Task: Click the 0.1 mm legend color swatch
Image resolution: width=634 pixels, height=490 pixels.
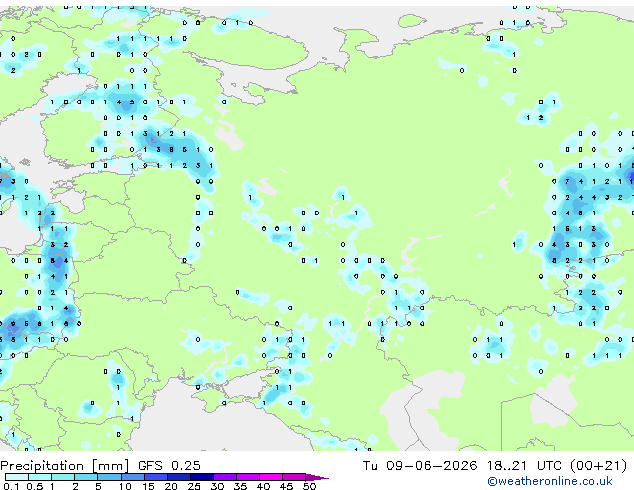Action: click(x=17, y=477)
